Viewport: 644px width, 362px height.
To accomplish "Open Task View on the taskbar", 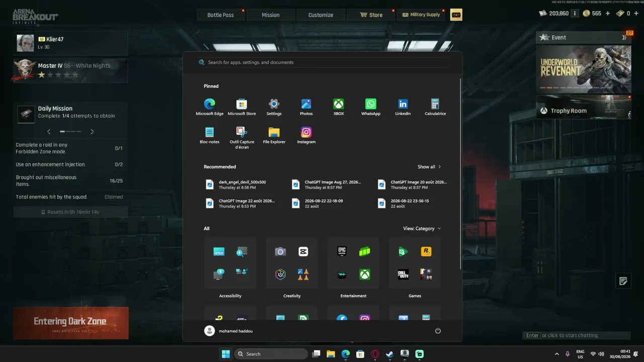I will [x=316, y=354].
